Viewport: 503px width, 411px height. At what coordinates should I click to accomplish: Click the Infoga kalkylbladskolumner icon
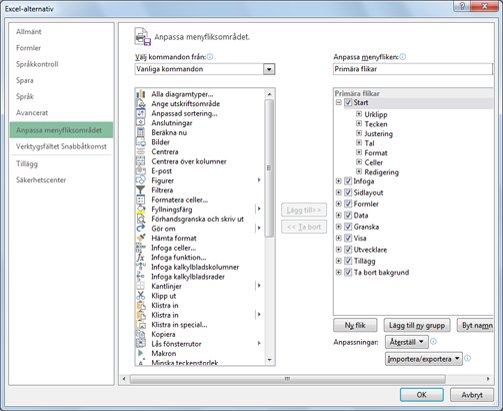[141, 267]
